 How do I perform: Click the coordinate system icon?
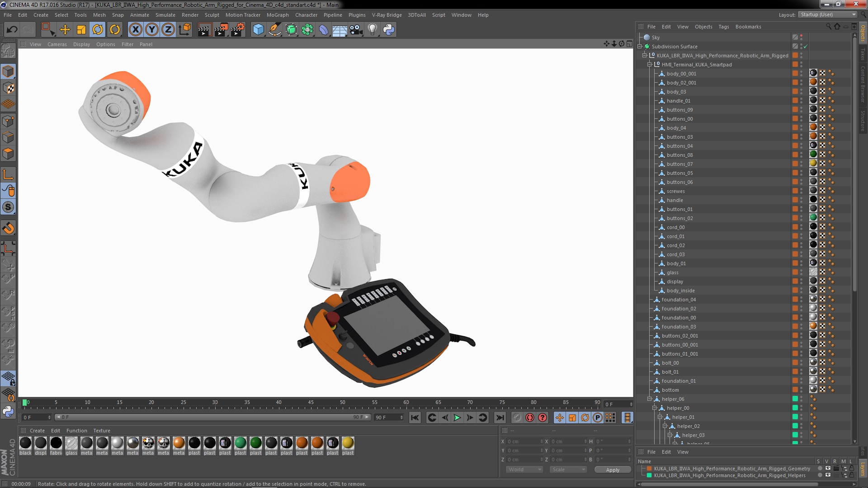tap(184, 30)
